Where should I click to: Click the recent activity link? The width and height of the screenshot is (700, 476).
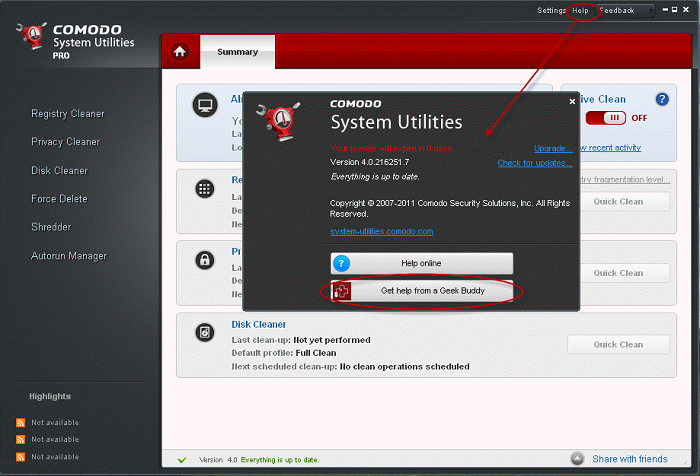(x=611, y=148)
